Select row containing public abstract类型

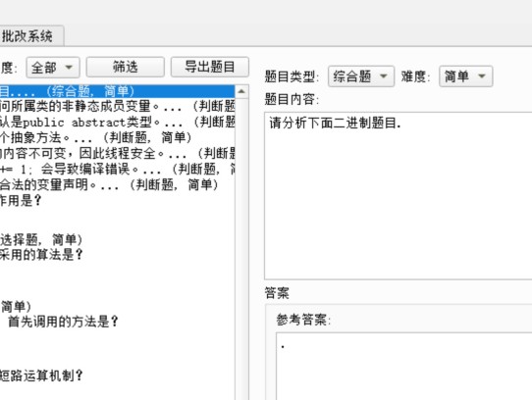pyautogui.click(x=117, y=122)
